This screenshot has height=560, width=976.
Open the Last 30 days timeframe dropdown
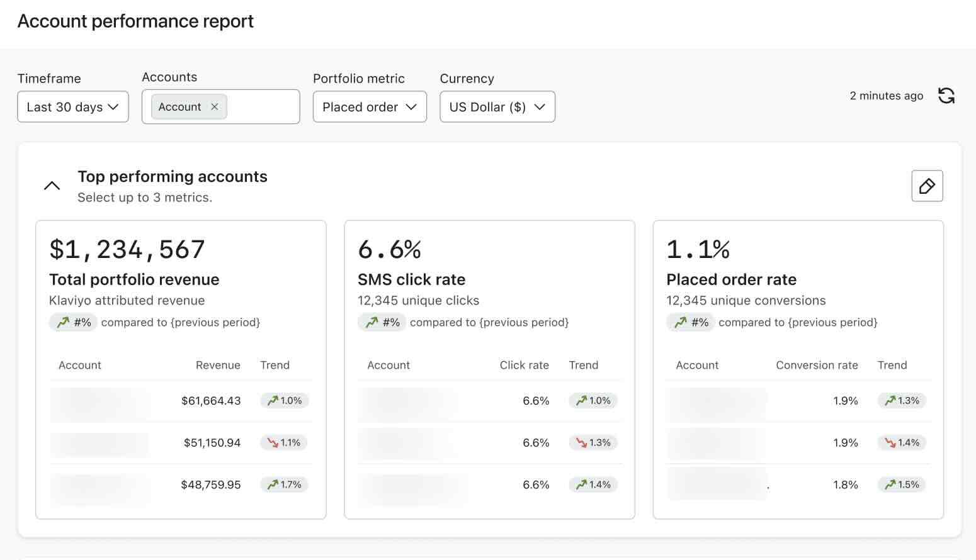73,107
